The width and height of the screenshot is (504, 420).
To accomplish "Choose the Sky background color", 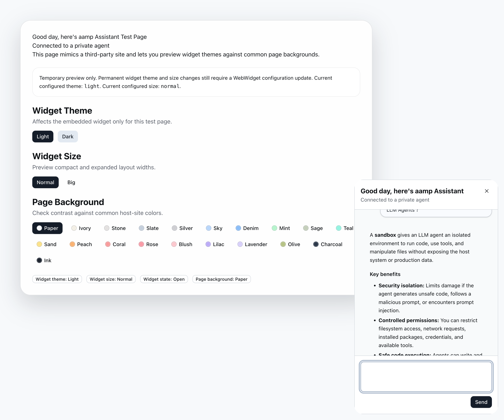I will tap(214, 228).
